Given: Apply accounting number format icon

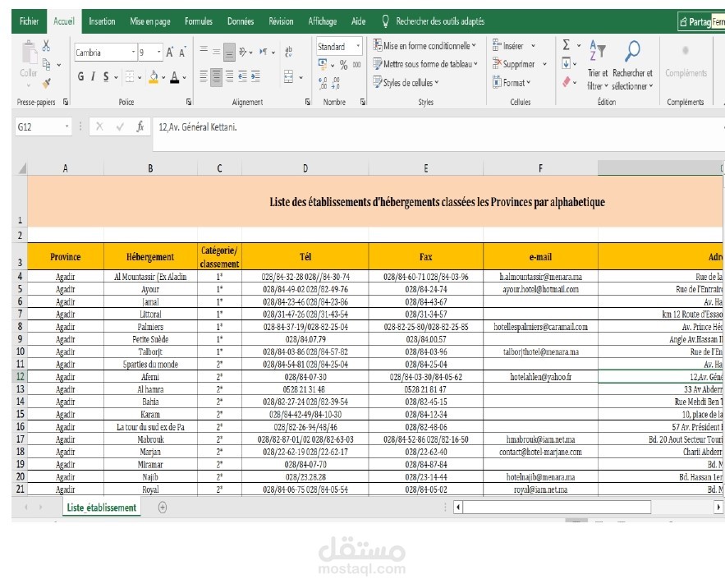Looking at the screenshot, I should coord(323,64).
